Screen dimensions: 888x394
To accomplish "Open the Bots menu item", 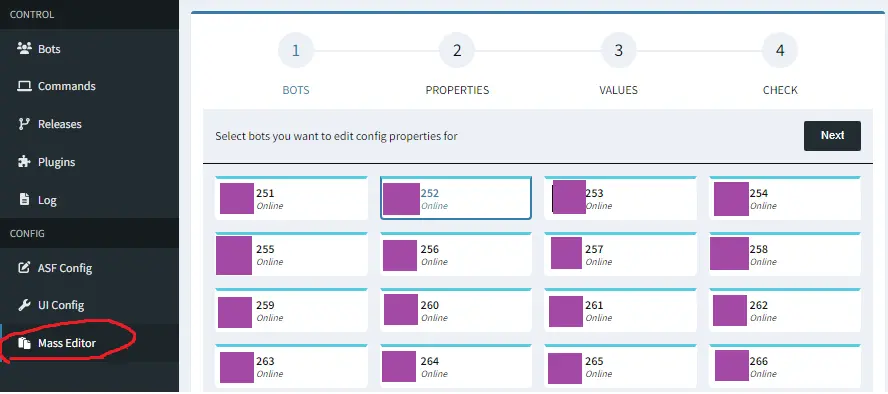I will (x=89, y=49).
